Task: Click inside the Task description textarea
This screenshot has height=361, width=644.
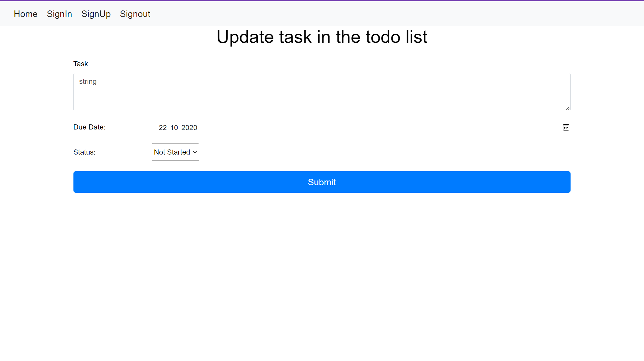Action: pos(322,92)
